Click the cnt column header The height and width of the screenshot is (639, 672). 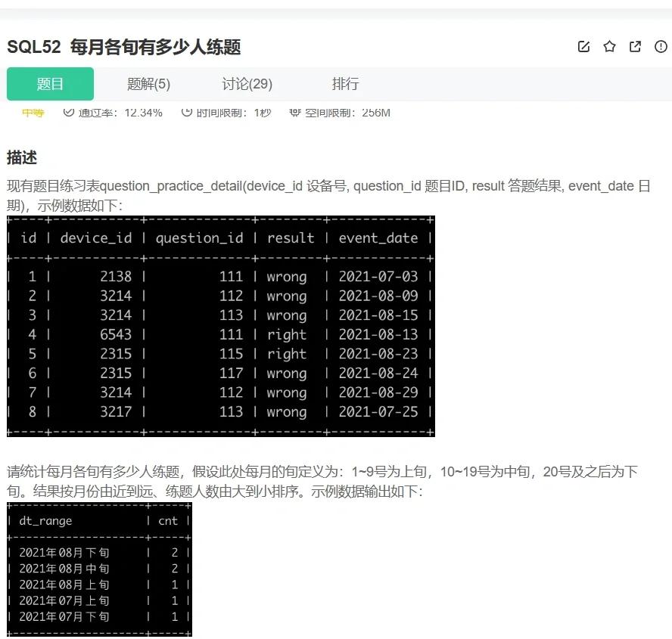coord(167,521)
